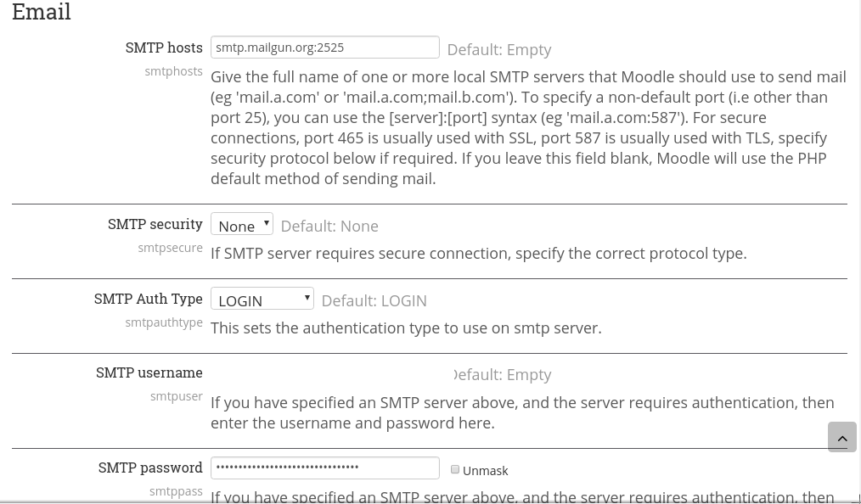Click the smtppass setting name
861x504 pixels.
coord(176,491)
